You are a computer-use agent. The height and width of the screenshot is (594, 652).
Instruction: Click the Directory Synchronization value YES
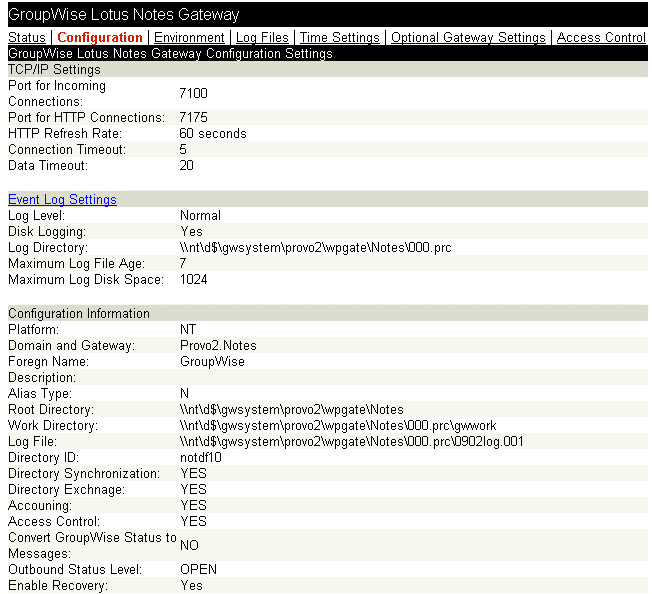click(193, 473)
